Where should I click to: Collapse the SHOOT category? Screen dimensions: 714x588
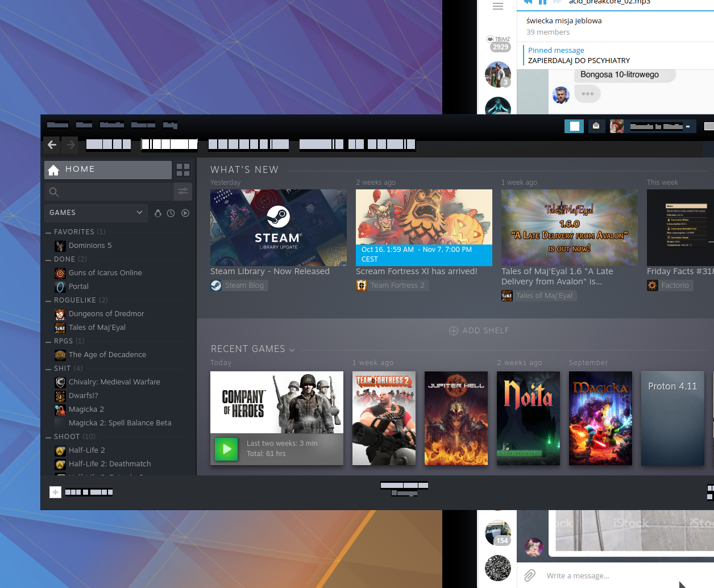[x=49, y=437]
